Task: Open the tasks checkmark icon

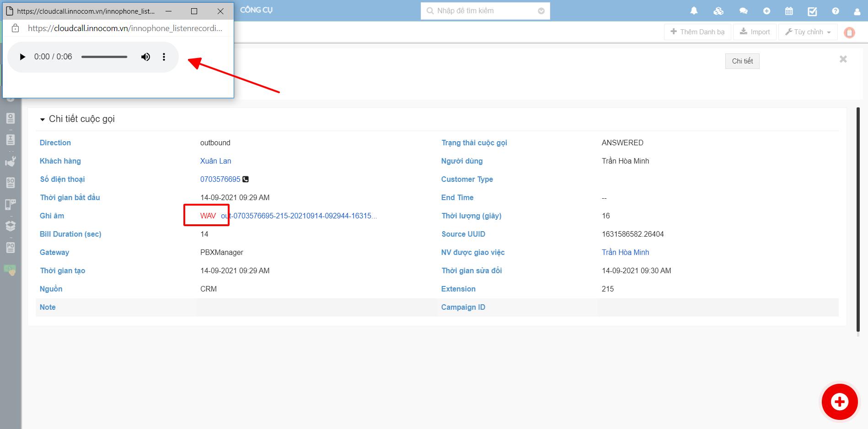Action: [812, 11]
